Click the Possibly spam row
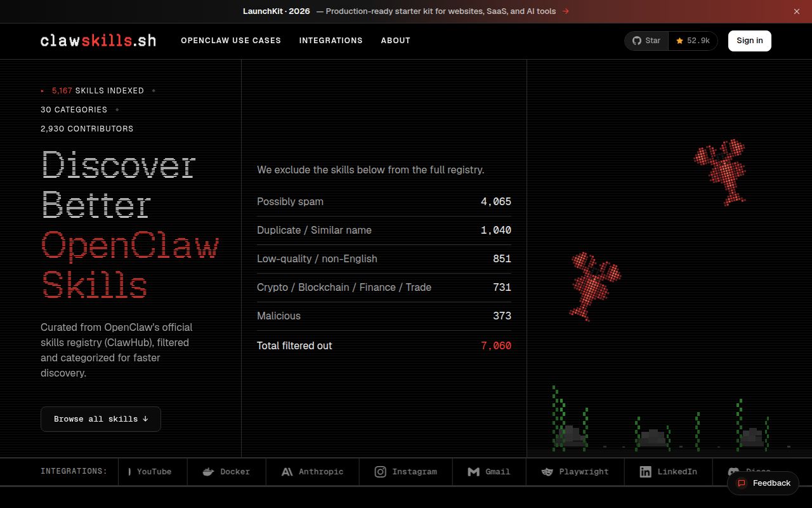The image size is (812, 508). 384,202
